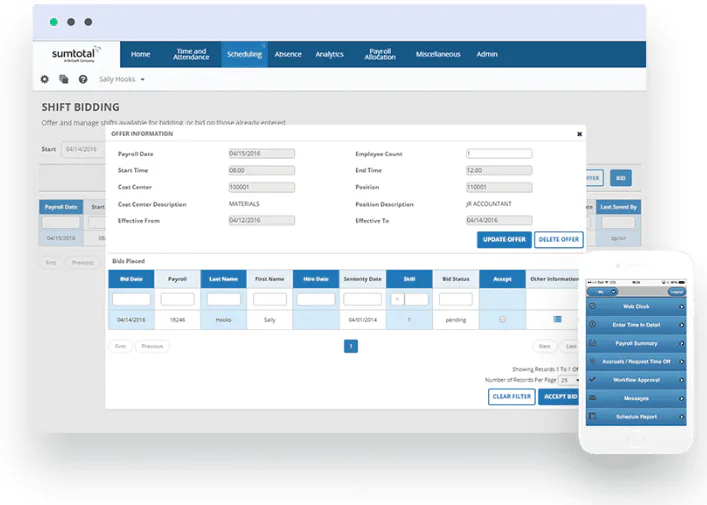
Task: Open the Admin menu
Action: [x=487, y=54]
